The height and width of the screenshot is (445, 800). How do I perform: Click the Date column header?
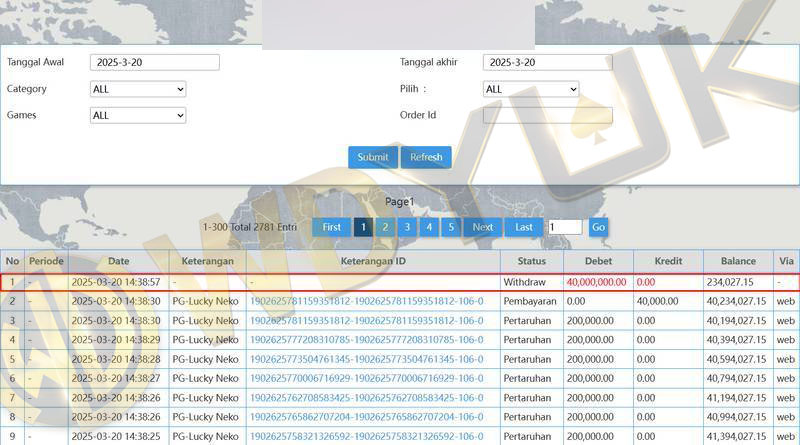pyautogui.click(x=118, y=261)
